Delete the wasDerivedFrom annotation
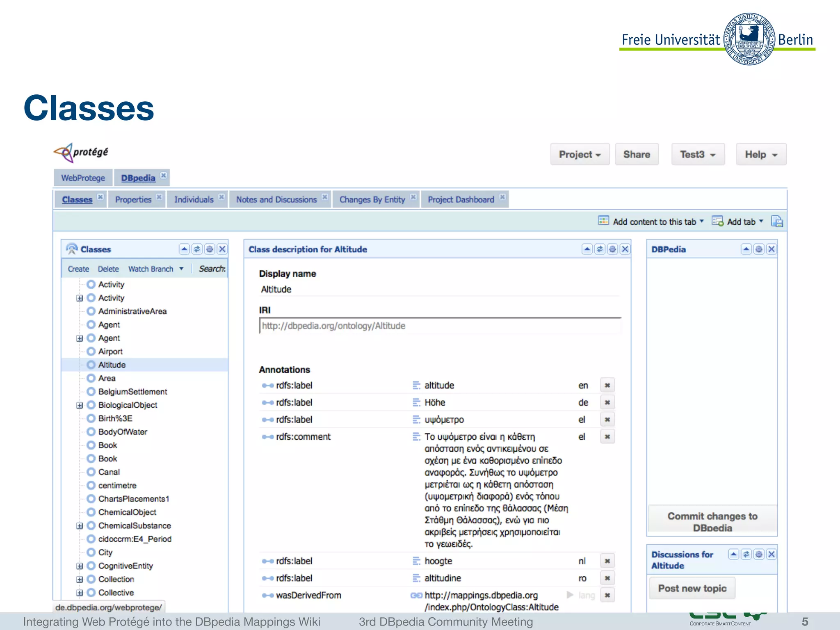The image size is (840, 630). point(607,595)
